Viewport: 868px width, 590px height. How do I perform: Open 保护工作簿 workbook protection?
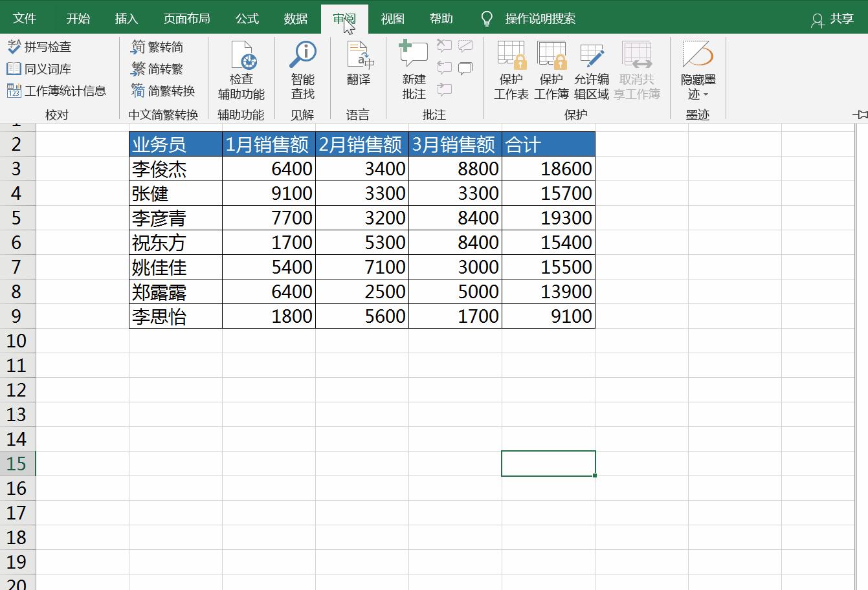pos(551,71)
